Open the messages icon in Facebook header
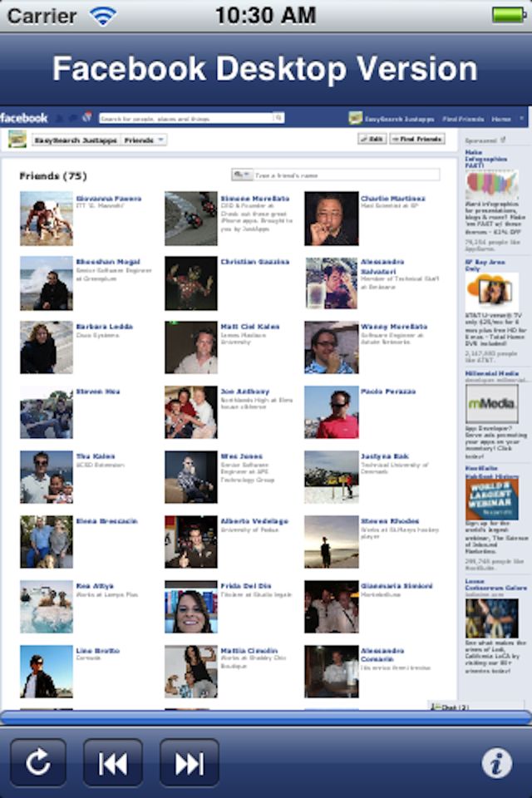Screen dimensions: 532x798 click(73, 118)
